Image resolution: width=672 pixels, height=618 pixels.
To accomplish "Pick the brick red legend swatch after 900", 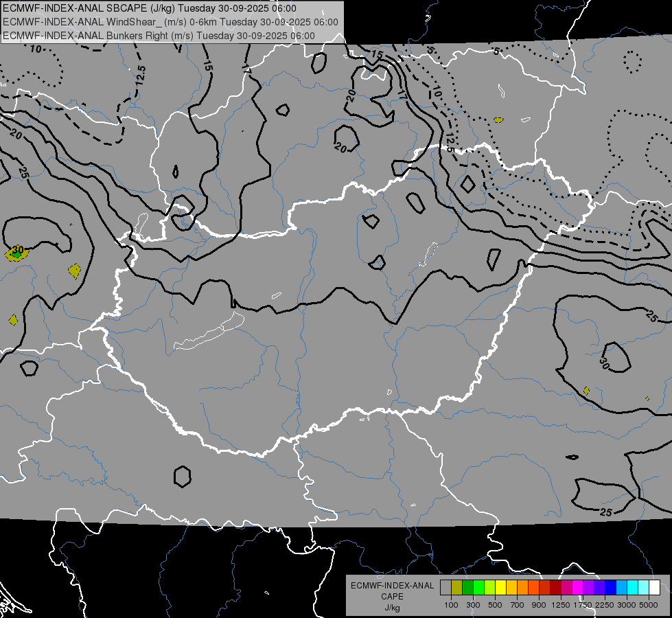I will (545, 587).
